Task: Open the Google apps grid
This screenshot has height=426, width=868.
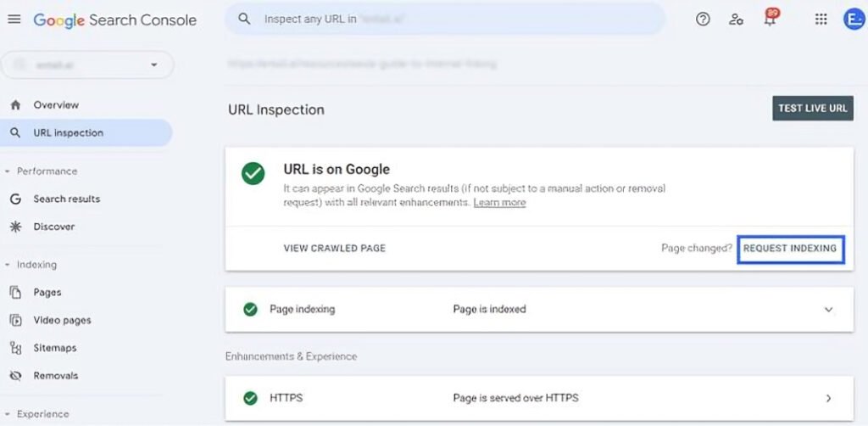Action: [821, 20]
